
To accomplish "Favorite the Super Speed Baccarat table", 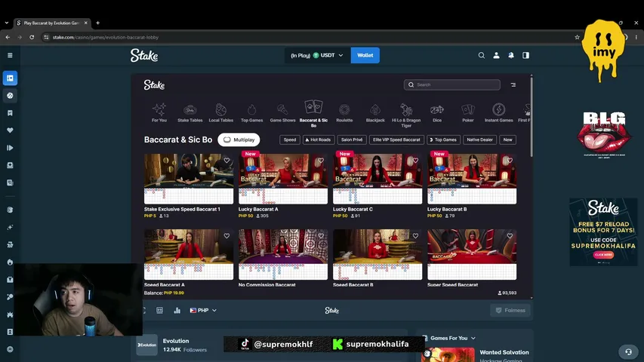I will click(x=510, y=236).
